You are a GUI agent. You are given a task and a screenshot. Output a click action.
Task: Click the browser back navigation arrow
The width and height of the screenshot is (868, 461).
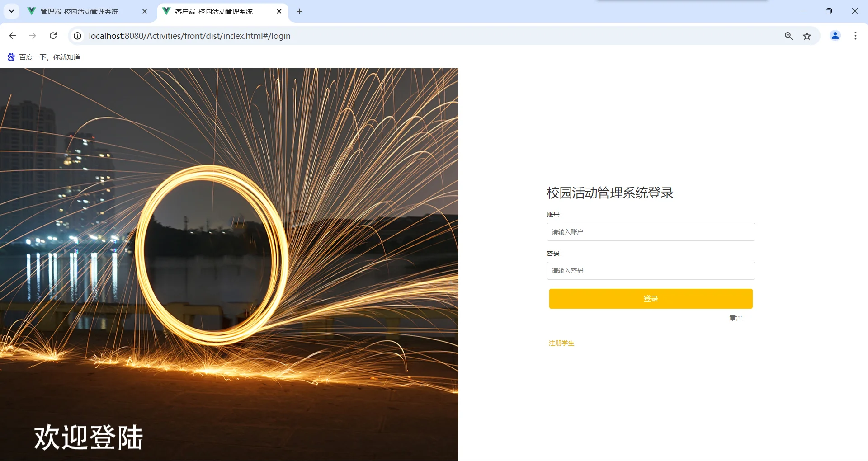(x=12, y=36)
